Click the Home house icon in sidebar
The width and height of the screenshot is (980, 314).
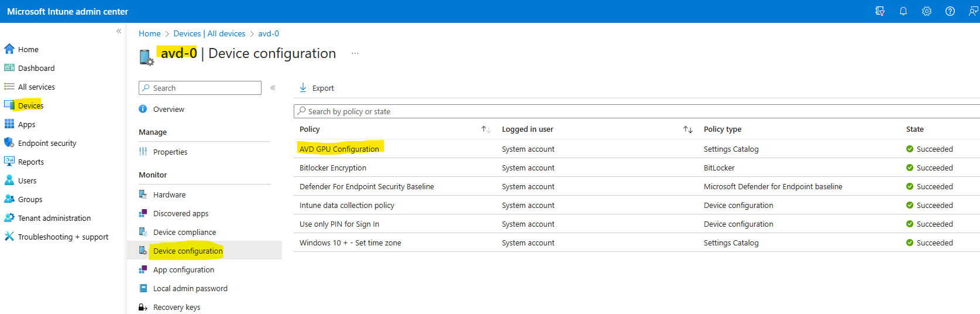9,49
